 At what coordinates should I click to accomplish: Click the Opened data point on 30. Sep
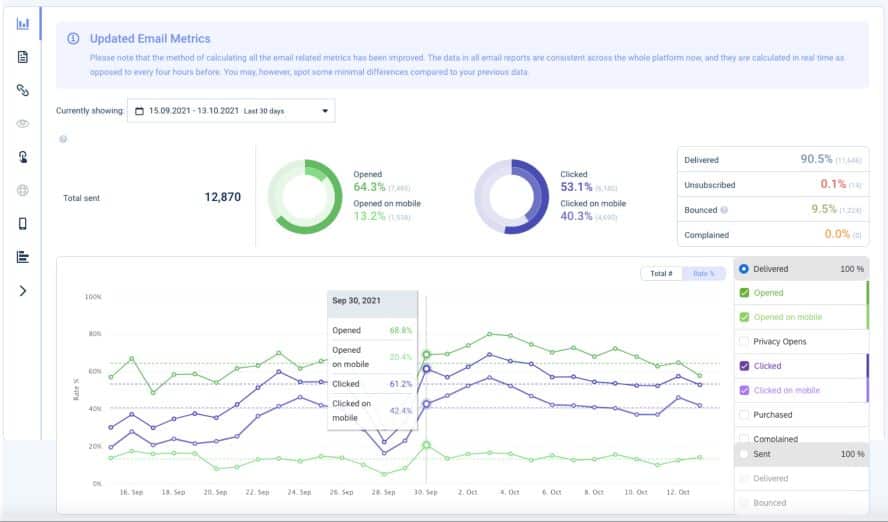[x=426, y=355]
